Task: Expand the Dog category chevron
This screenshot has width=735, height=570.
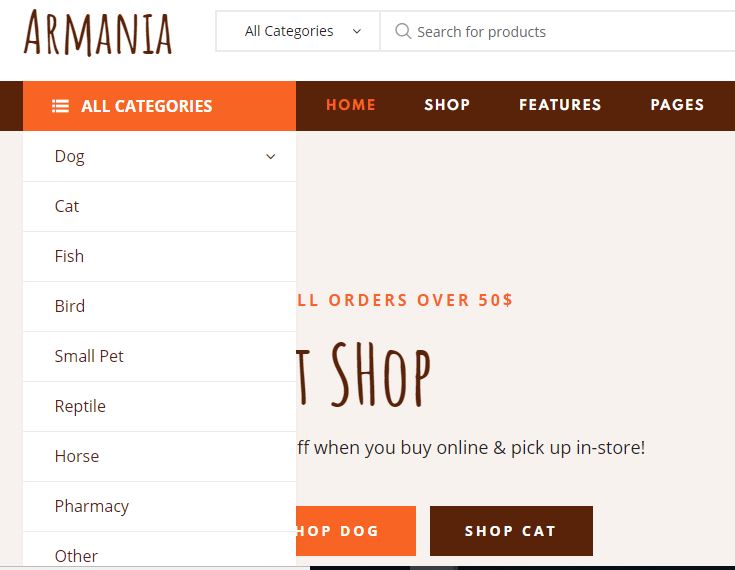Action: coord(270,156)
